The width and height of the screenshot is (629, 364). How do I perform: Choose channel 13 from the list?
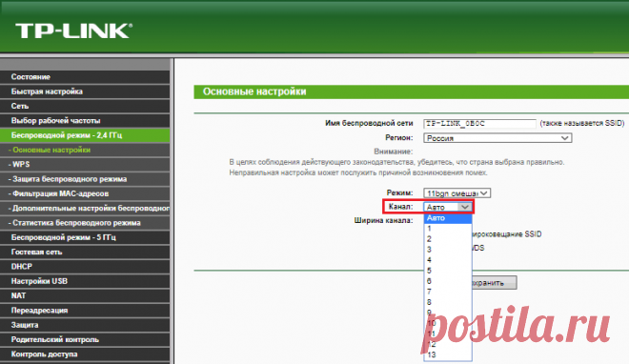point(448,354)
